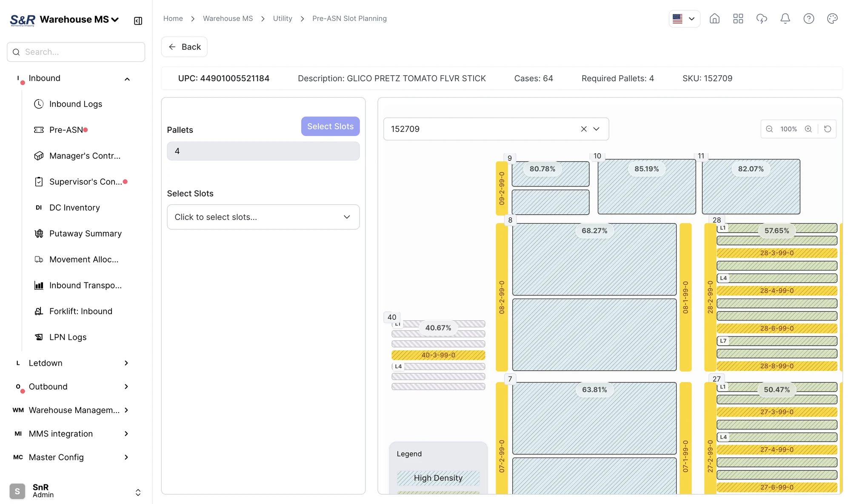Image resolution: width=851 pixels, height=504 pixels.
Task: Open the language flag dropdown
Action: point(684,19)
